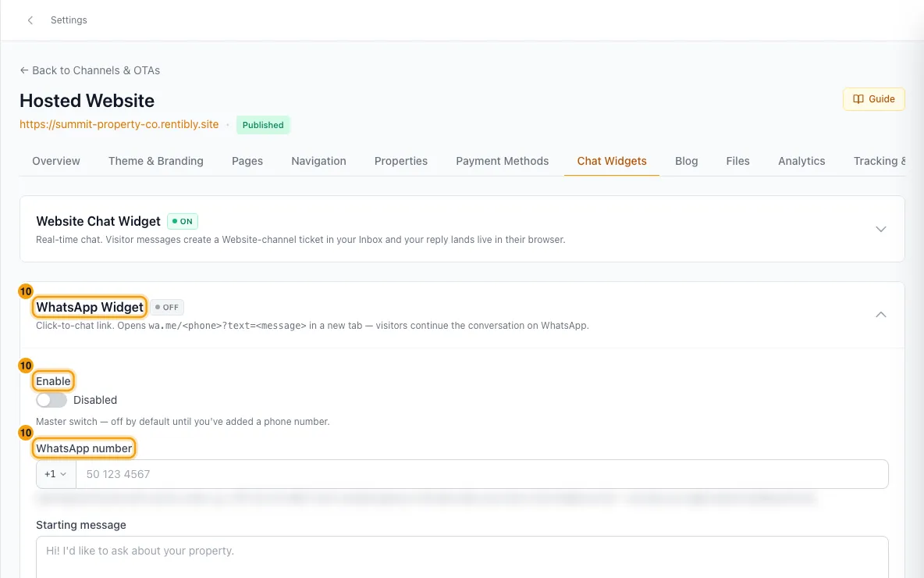Click the WhatsApp number input field
This screenshot has width=924, height=578.
(482, 474)
